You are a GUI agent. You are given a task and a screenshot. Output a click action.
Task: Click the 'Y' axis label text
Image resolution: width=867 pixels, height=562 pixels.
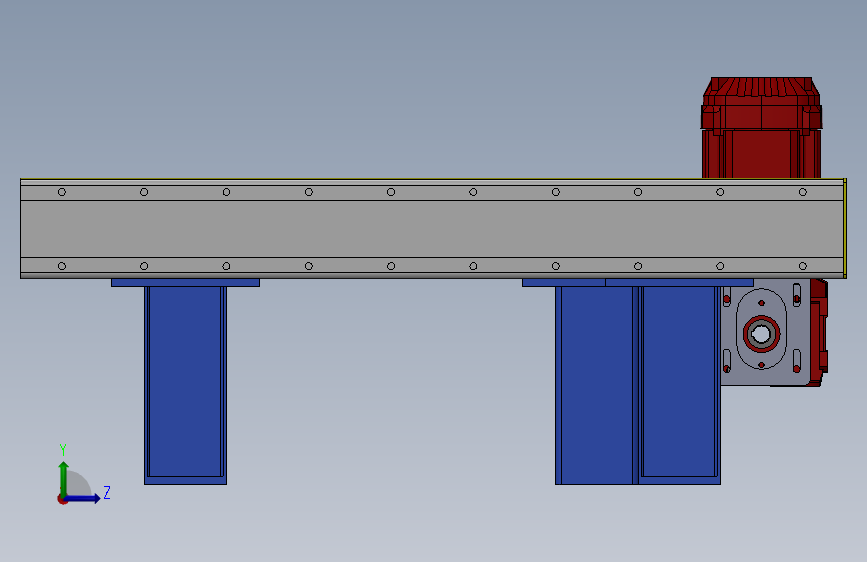click(63, 450)
